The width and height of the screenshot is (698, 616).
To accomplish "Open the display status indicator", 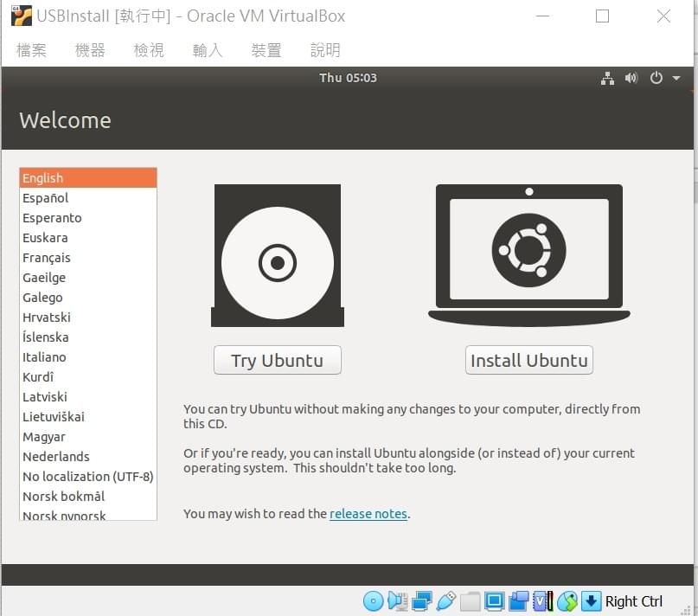I will point(494,601).
